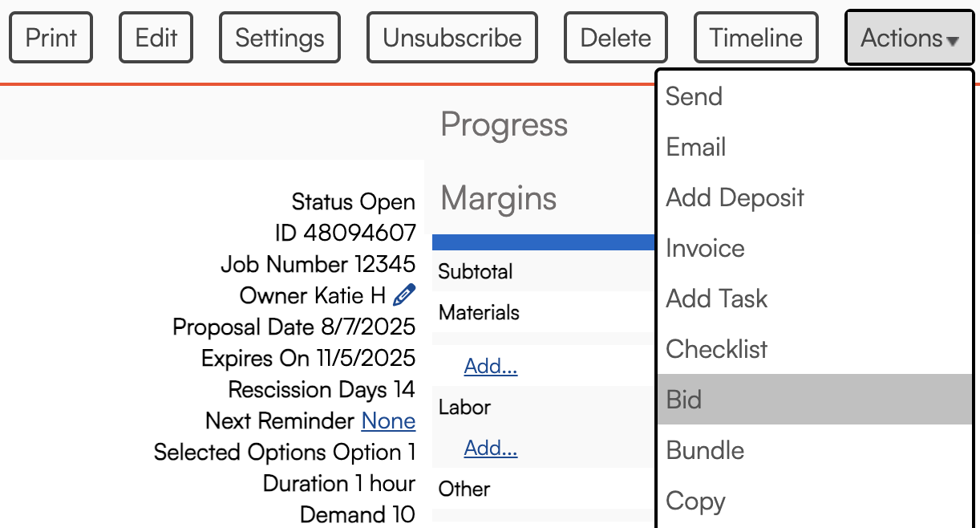This screenshot has width=980, height=528.
Task: Click Add link under Materials
Action: pos(491,366)
